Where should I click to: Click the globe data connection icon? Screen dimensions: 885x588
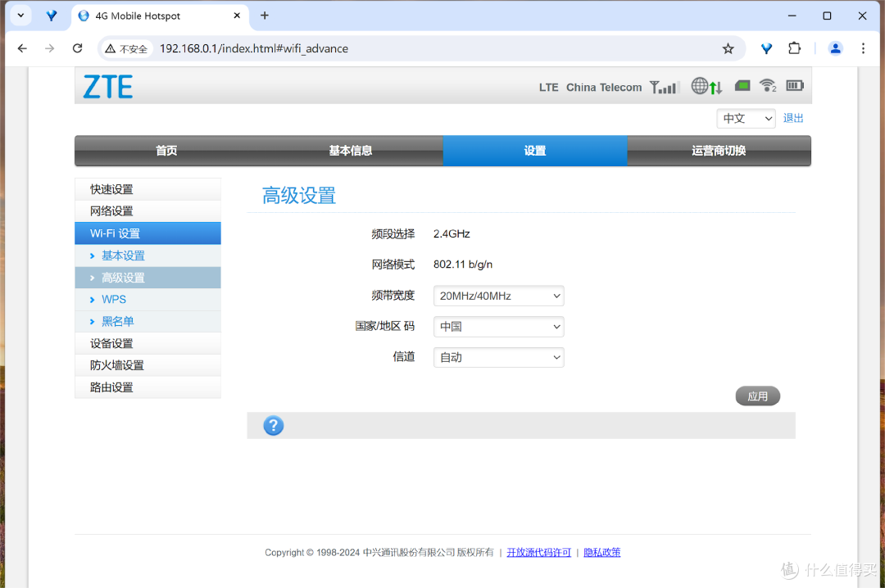click(706, 86)
